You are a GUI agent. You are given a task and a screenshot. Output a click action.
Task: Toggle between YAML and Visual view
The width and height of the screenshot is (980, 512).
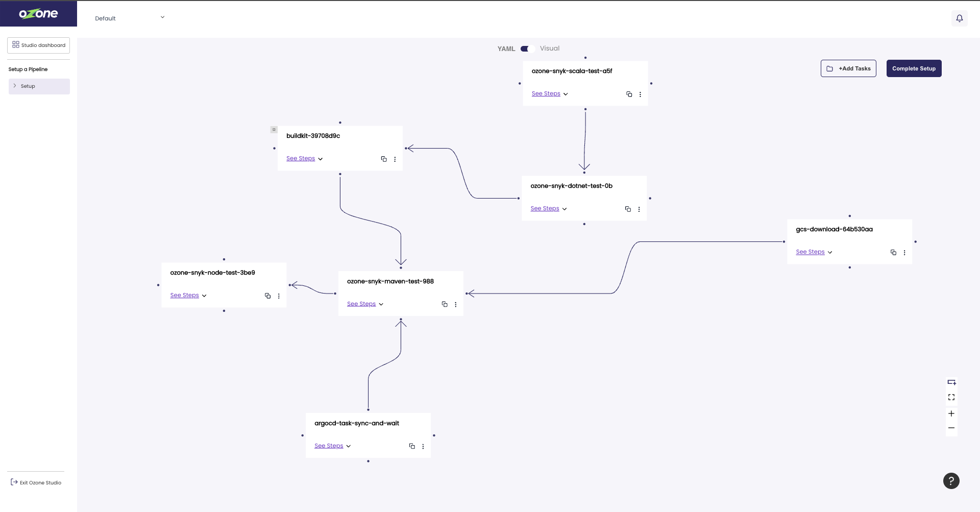click(527, 48)
